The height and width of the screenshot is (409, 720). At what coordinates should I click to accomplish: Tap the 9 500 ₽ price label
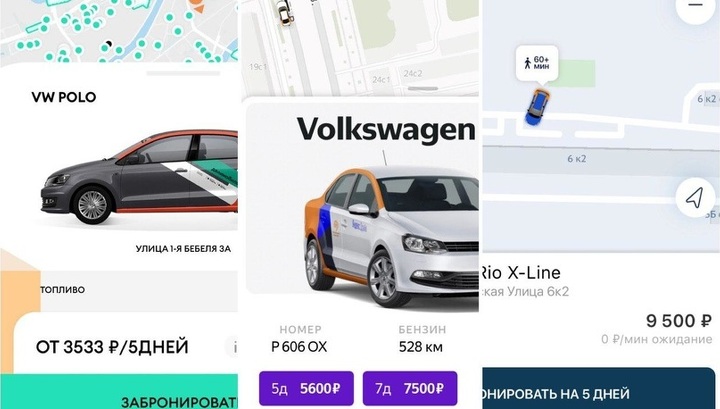pyautogui.click(x=679, y=321)
